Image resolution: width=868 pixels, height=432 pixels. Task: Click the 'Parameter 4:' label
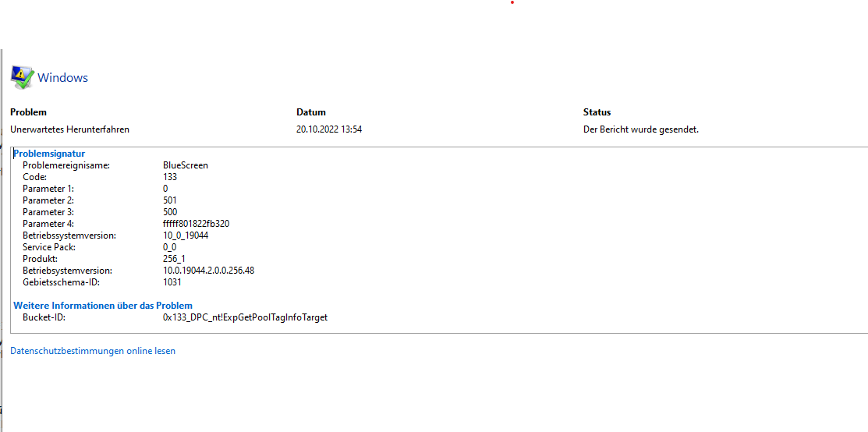pos(48,224)
